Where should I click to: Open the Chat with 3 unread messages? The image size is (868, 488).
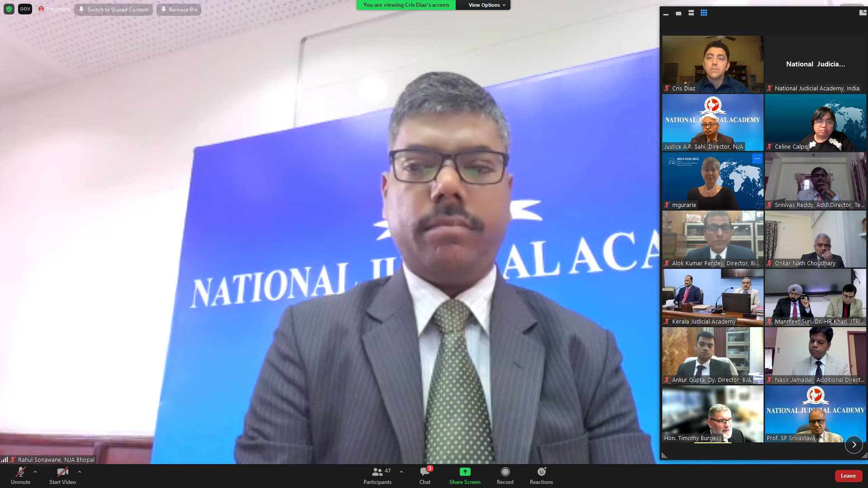point(425,476)
